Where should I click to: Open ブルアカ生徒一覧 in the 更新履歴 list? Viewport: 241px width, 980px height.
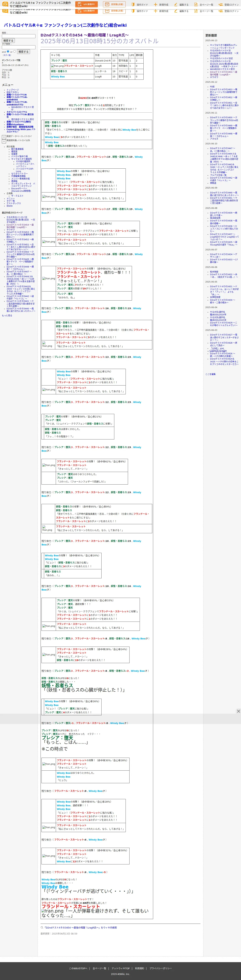(218, 175)
